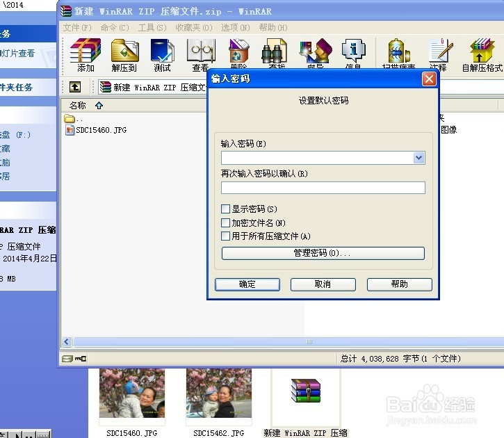504x438 pixels.
Task: Click the status text 总计 4,038,628 字节
Action: [x=400, y=358]
